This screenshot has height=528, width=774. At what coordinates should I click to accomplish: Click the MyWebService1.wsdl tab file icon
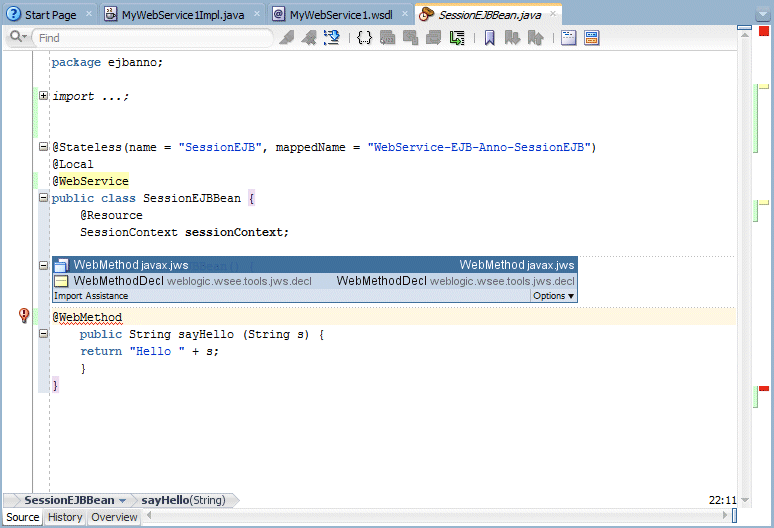pos(279,14)
